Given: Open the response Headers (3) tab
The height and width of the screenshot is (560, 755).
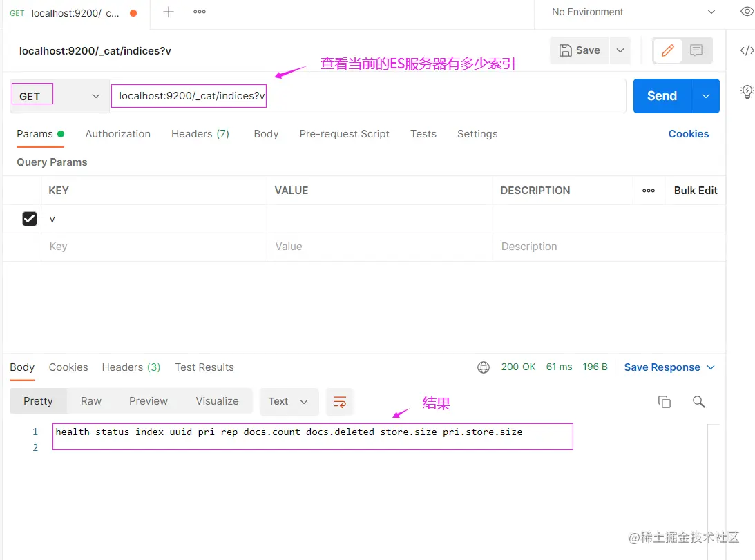Looking at the screenshot, I should click(x=131, y=367).
